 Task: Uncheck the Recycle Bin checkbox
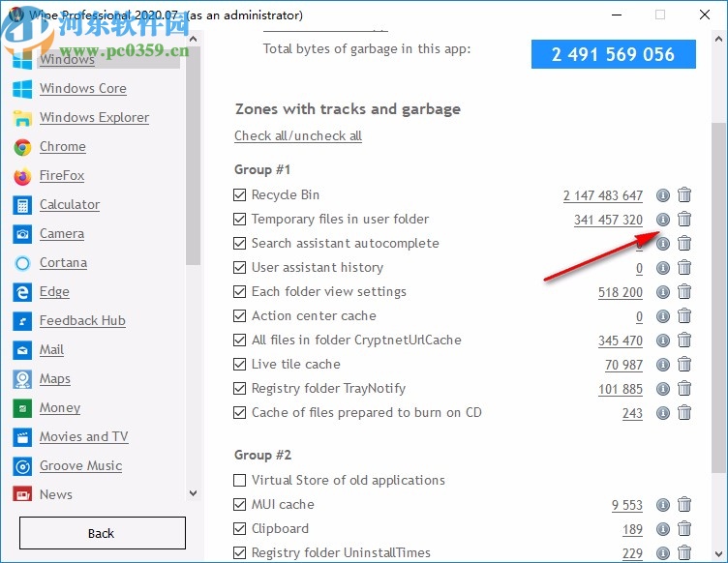click(239, 194)
